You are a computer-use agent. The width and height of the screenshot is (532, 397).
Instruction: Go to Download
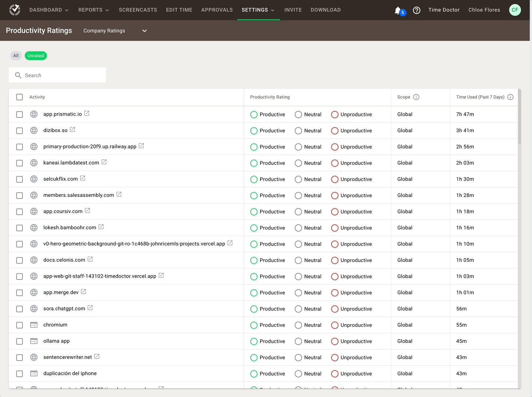[x=326, y=10]
